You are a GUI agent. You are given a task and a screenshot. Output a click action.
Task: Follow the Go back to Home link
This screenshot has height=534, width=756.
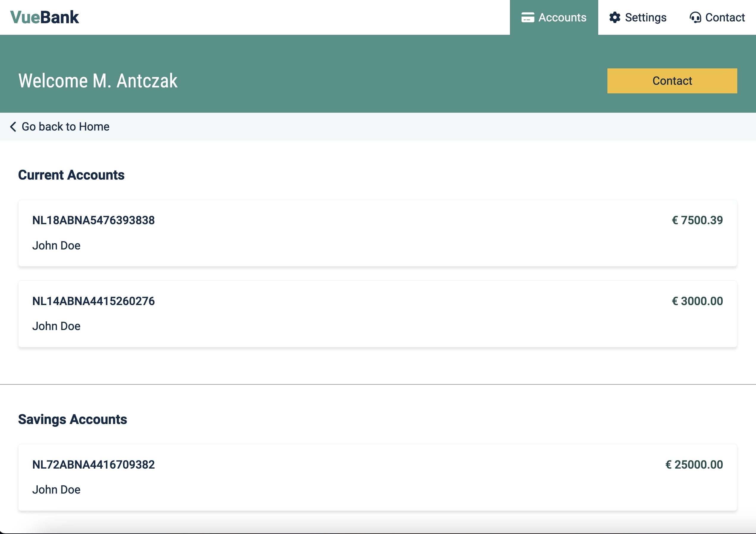(x=65, y=126)
